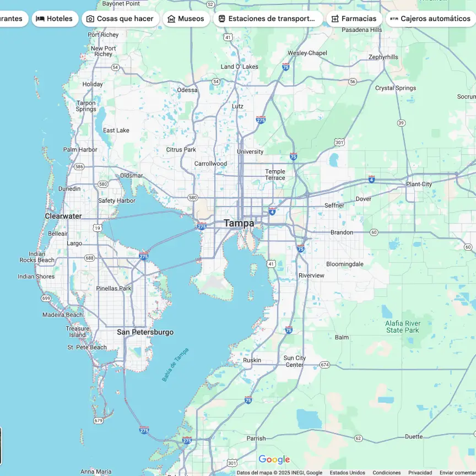The height and width of the screenshot is (476, 476).
Task: Click Datos del mapa ©2025 attribution
Action: point(279,473)
